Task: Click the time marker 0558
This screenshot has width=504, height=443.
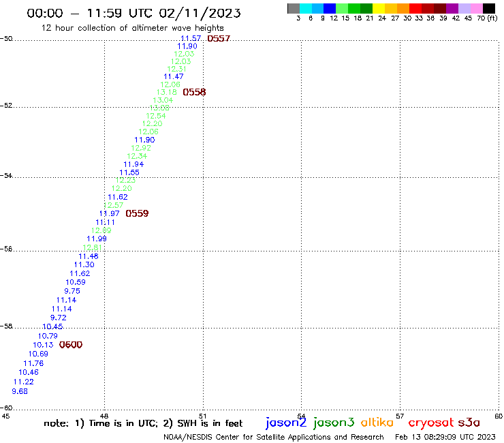Action: (194, 92)
